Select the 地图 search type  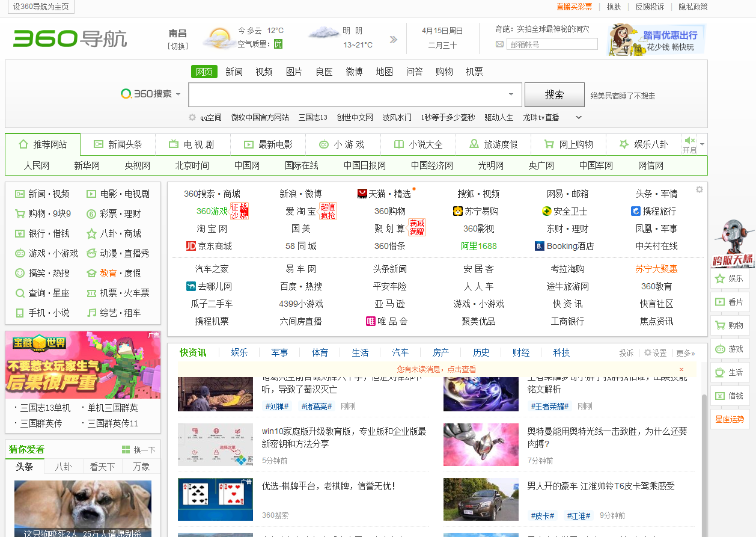(385, 72)
